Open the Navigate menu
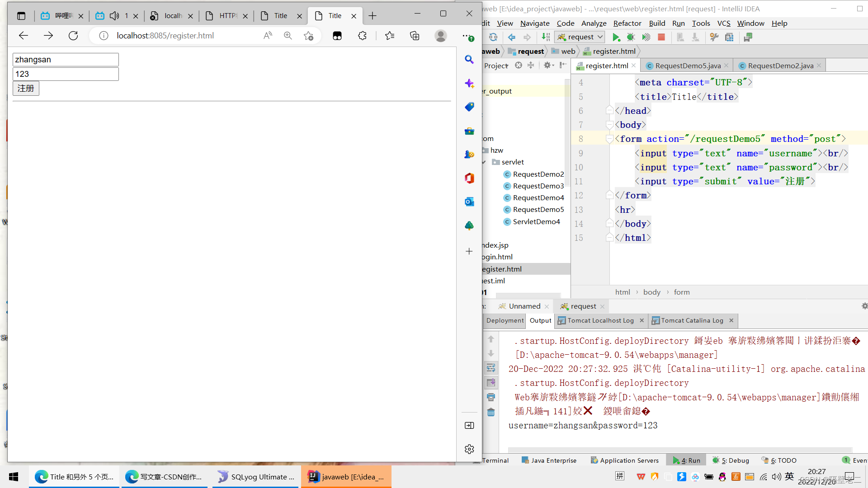The width and height of the screenshot is (868, 488). pos(534,23)
